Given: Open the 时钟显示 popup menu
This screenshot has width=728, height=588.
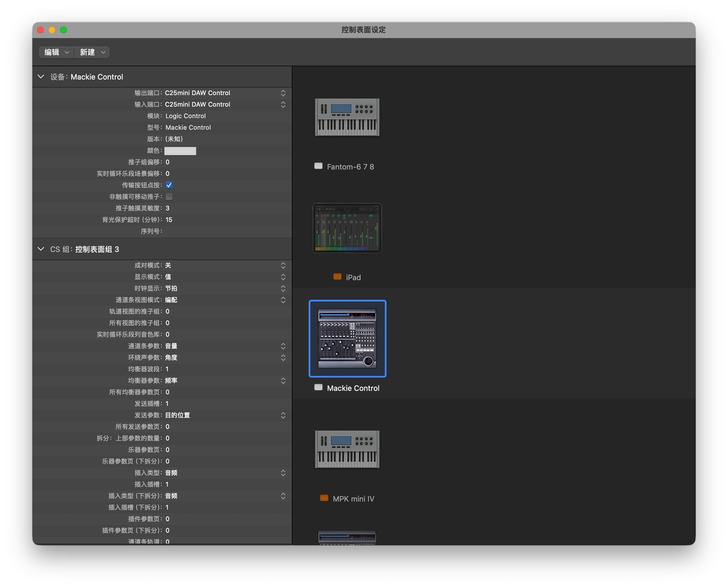Looking at the screenshot, I should [226, 288].
